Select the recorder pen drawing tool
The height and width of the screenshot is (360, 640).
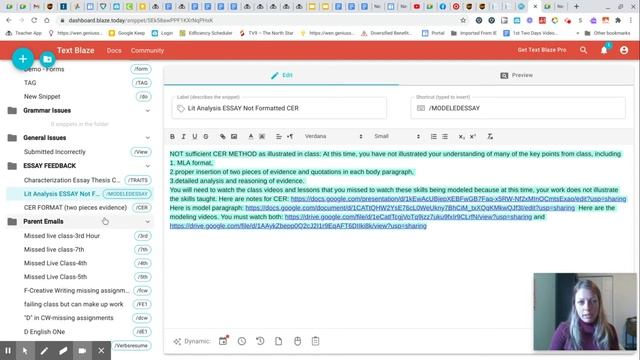coord(44,351)
